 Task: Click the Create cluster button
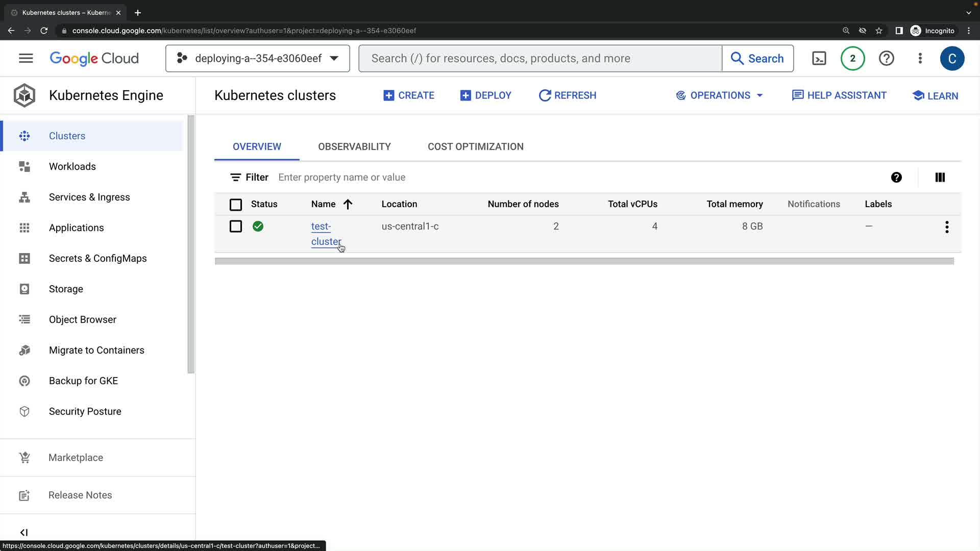(x=409, y=95)
